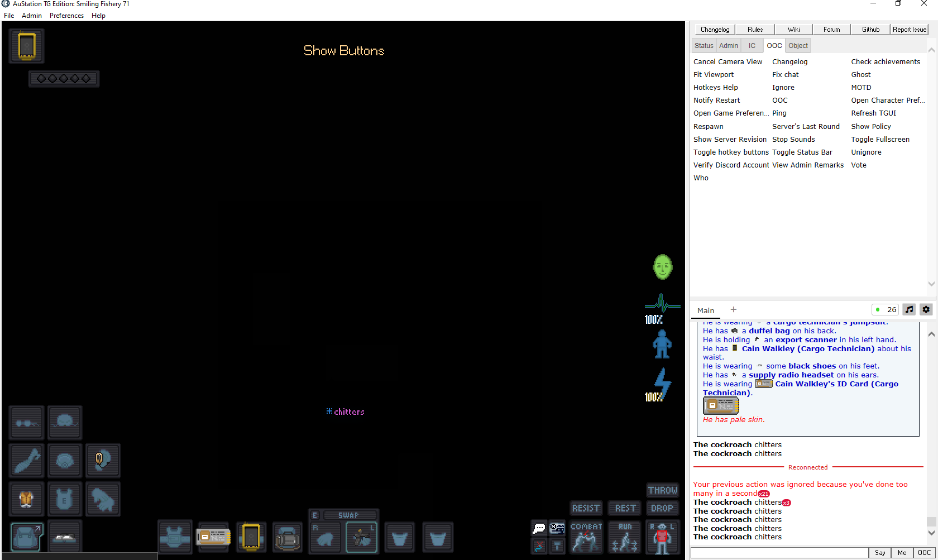This screenshot has width=938, height=560.
Task: Click the green health face HUD indicator
Action: tap(662, 267)
